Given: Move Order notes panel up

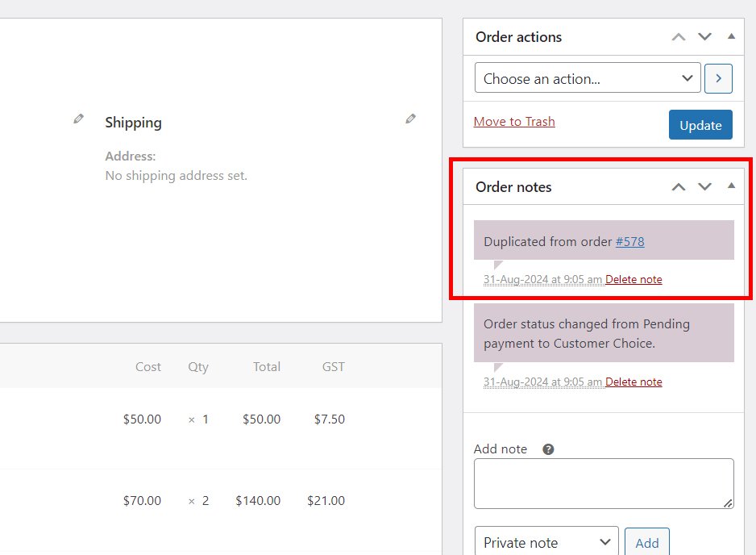Looking at the screenshot, I should (679, 187).
